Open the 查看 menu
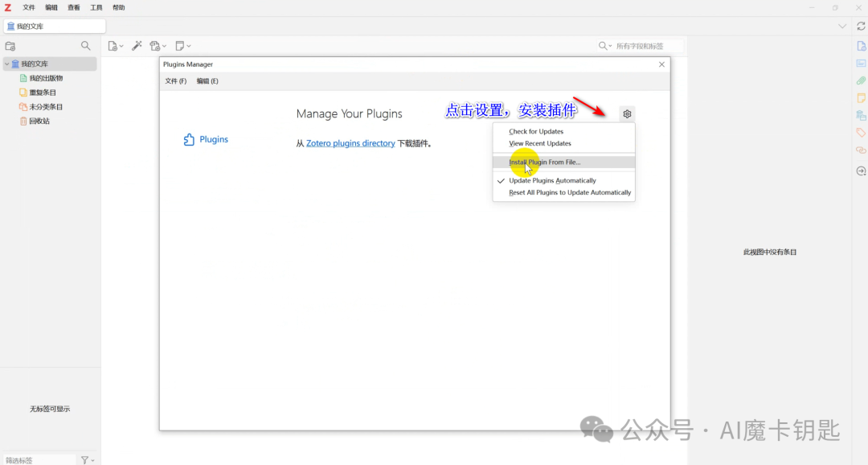Image resolution: width=868 pixels, height=465 pixels. [x=74, y=8]
